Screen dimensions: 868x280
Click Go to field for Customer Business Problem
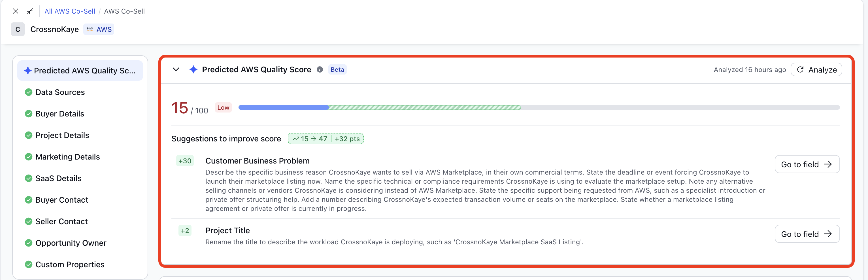click(807, 164)
